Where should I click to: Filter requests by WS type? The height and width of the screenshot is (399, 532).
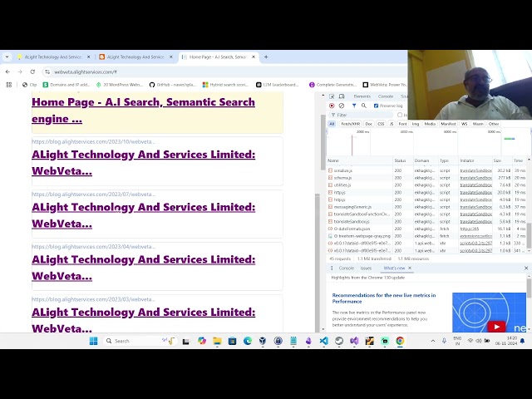click(464, 124)
